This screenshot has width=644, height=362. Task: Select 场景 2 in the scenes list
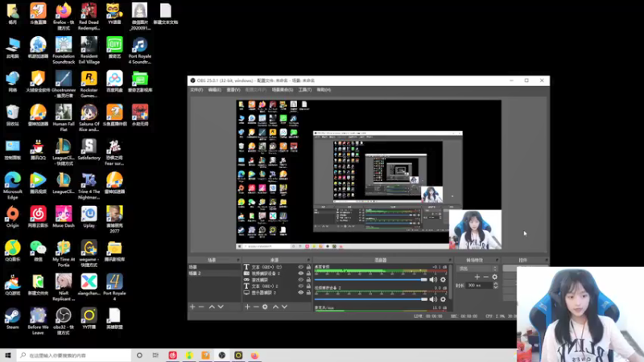(214, 274)
